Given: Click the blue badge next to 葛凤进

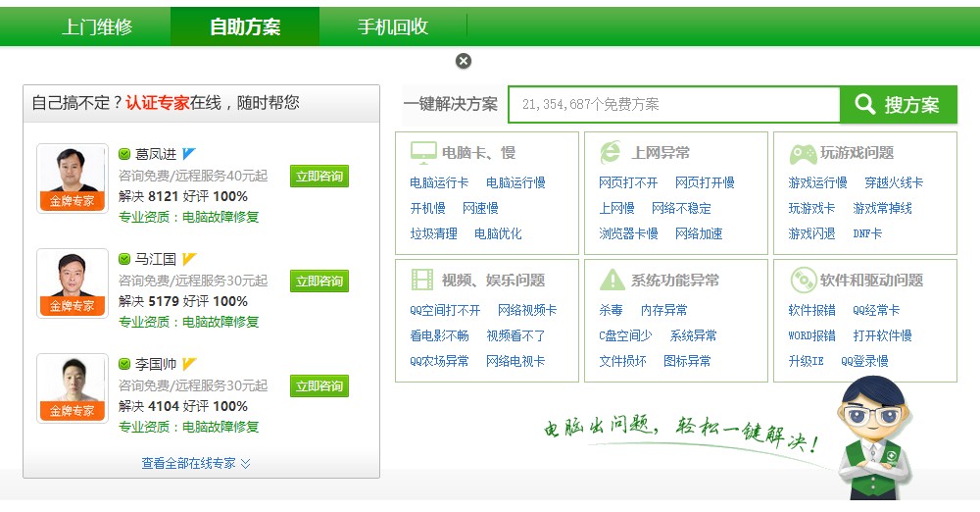Looking at the screenshot, I should [189, 154].
